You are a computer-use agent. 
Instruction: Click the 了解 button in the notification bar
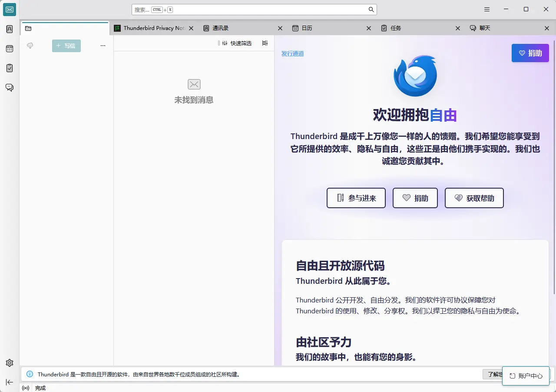point(493,374)
